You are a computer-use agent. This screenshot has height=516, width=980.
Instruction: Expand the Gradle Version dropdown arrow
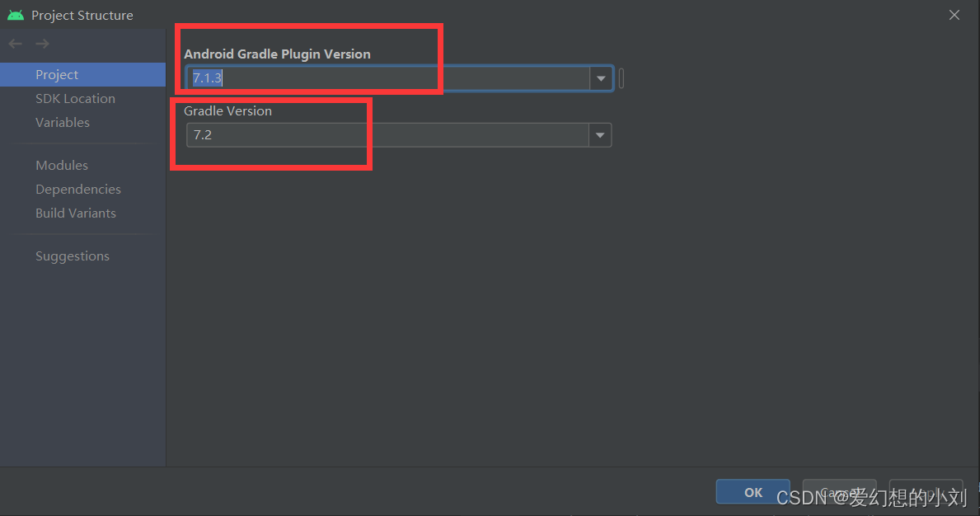tap(600, 135)
